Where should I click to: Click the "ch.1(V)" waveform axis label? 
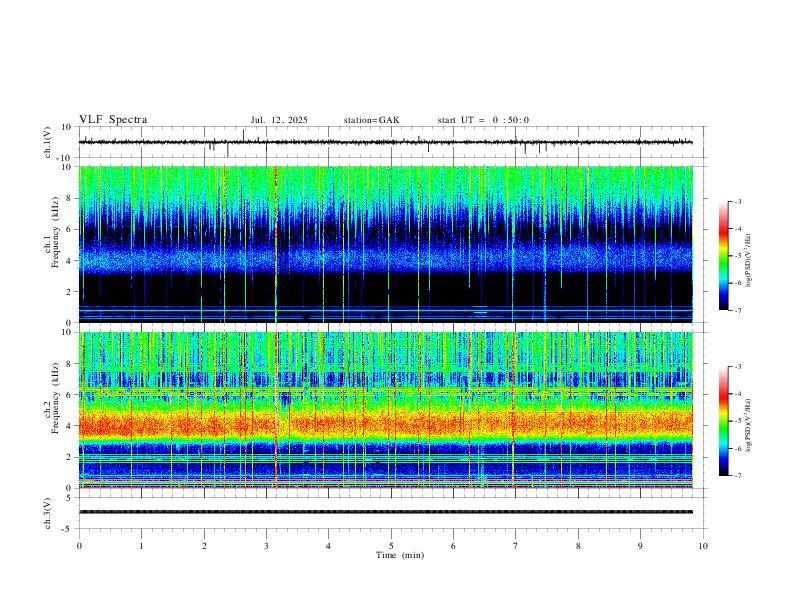pyautogui.click(x=49, y=142)
